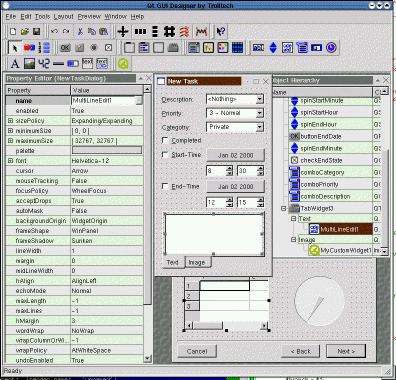This screenshot has height=380, width=396.
Task: Select comboCategory in the Object Hierarchy
Action: (x=322, y=172)
